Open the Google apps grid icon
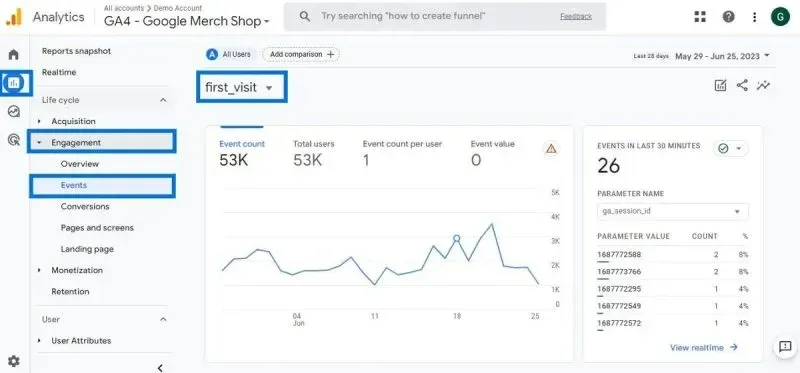This screenshot has width=800, height=373. click(700, 17)
